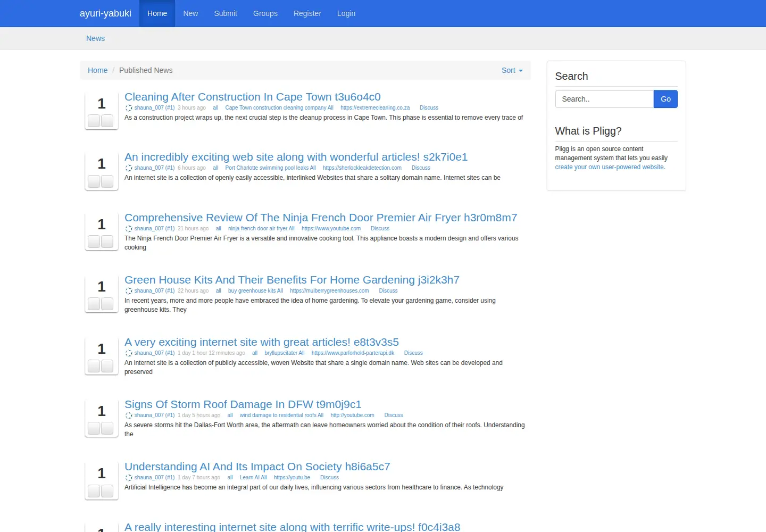The height and width of the screenshot is (532, 766).
Task: Upvote the Storm Roof Damage story left button
Action: point(94,428)
